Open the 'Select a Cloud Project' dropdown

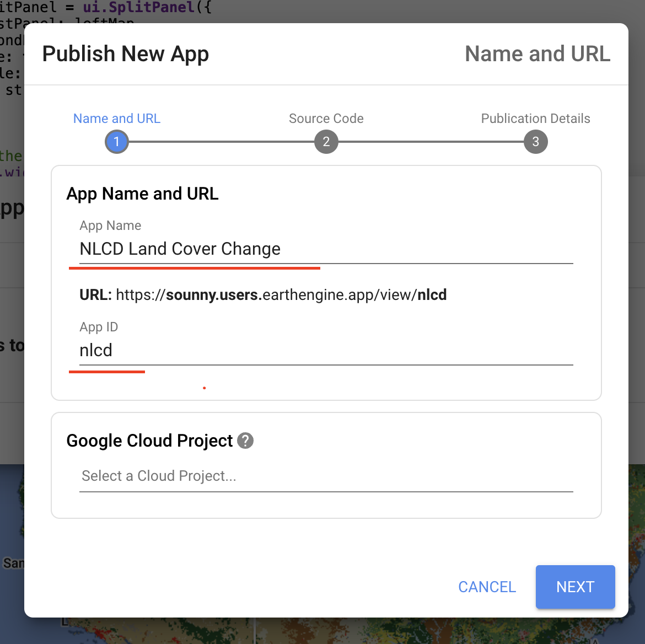click(326, 476)
